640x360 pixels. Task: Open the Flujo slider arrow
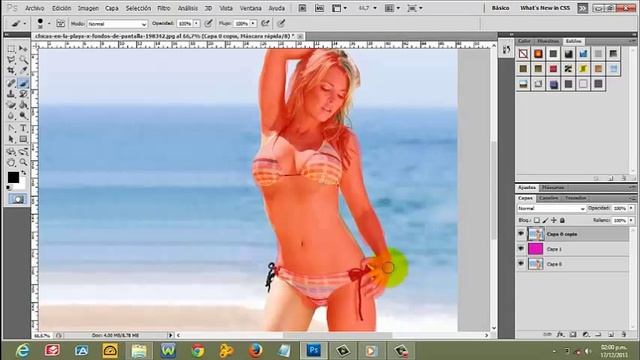(x=253, y=24)
